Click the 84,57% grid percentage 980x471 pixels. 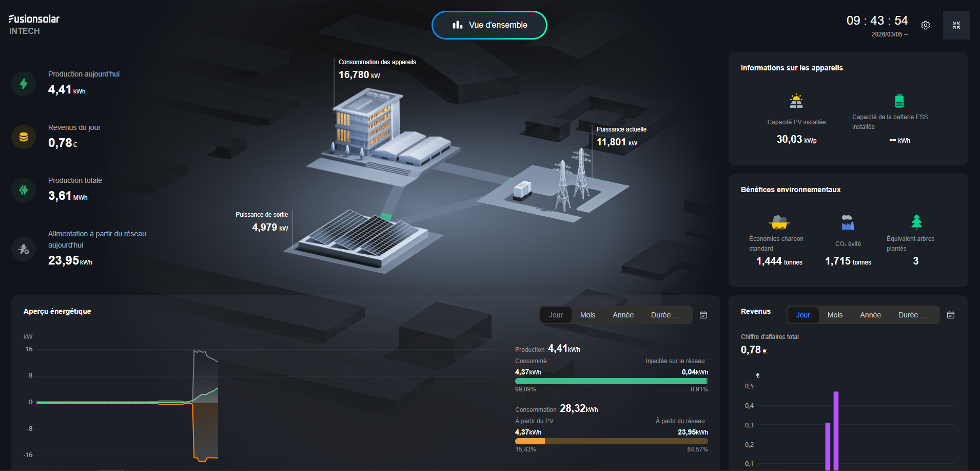[697, 449]
